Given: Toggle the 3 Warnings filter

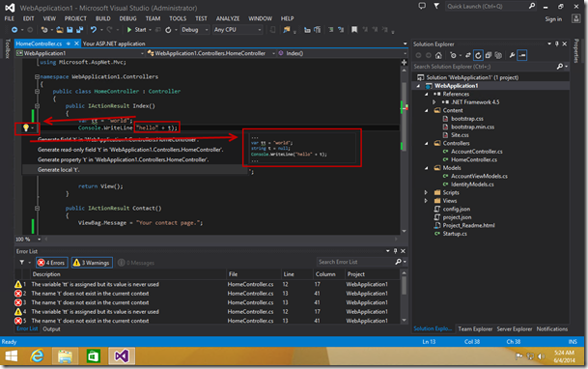Looking at the screenshot, I should click(92, 263).
